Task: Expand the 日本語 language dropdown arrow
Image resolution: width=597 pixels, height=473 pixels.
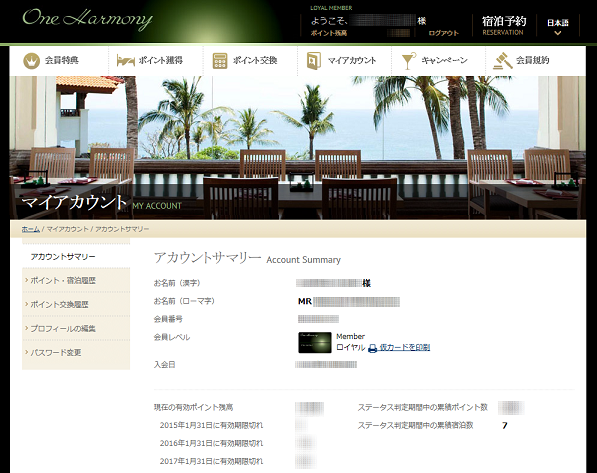Action: 557,33
